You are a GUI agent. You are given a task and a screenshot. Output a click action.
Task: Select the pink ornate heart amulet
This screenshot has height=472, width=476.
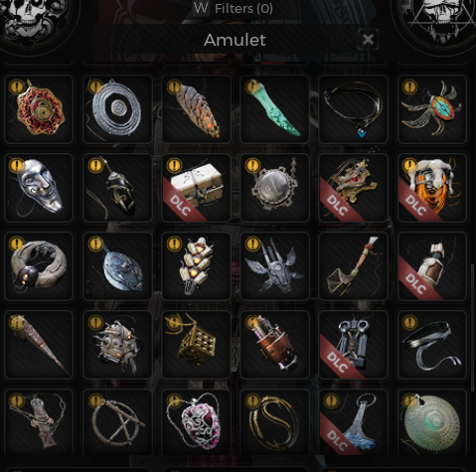point(196,422)
